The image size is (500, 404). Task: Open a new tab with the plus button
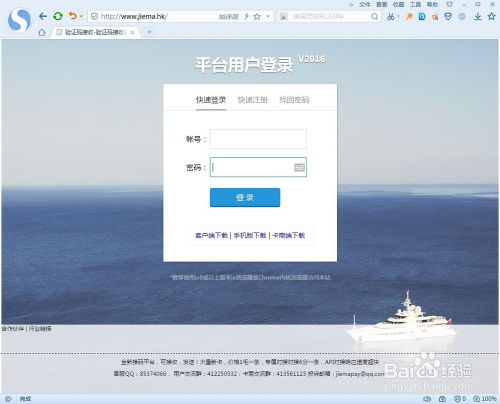click(149, 32)
